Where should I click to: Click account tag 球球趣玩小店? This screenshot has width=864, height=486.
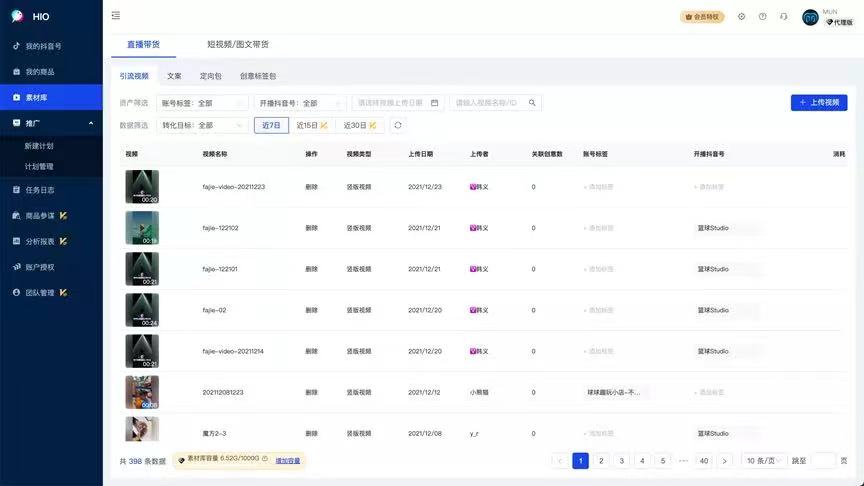(613, 392)
